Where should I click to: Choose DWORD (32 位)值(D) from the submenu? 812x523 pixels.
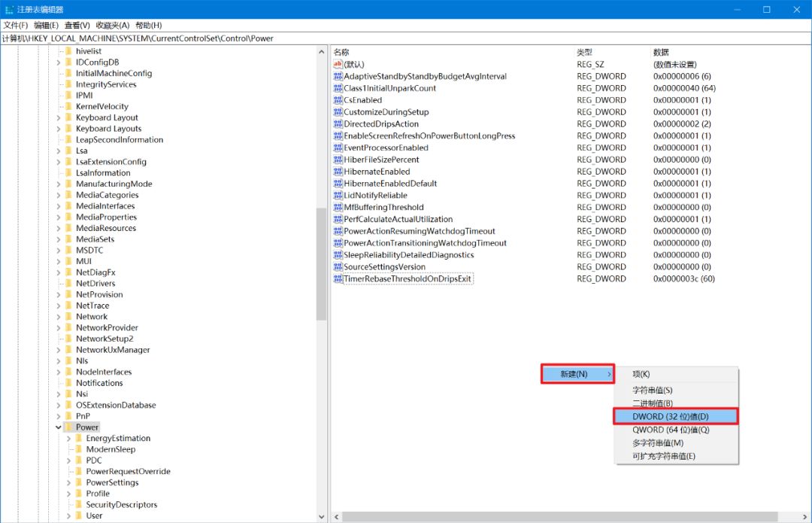(x=675, y=416)
